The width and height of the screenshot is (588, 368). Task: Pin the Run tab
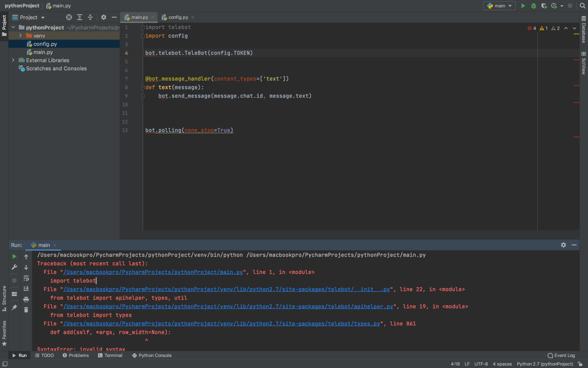point(14,307)
